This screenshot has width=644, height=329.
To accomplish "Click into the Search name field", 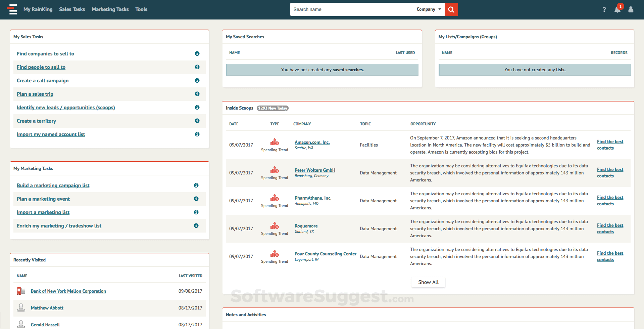I will 352,9.
